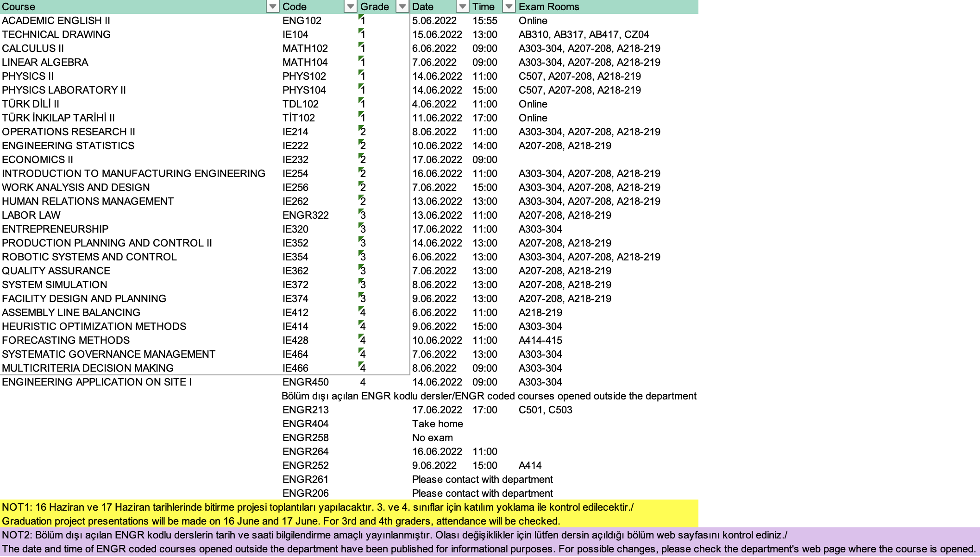Open the Date column filter dropdown

(x=462, y=6)
